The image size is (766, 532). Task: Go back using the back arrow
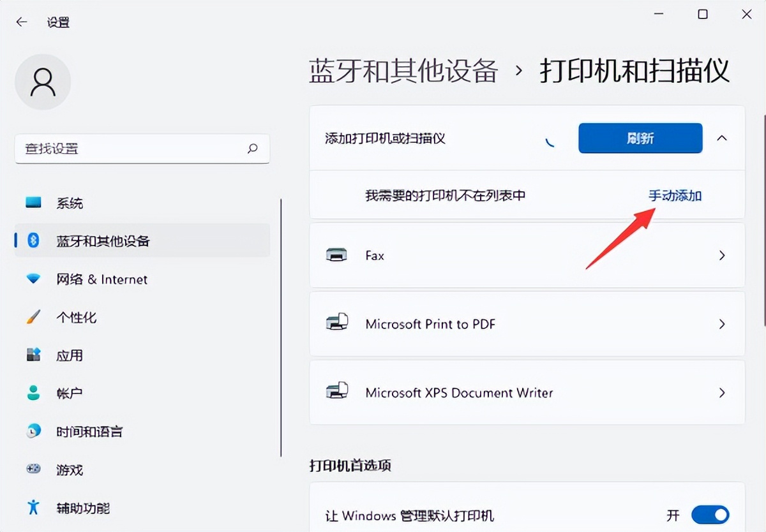(x=21, y=21)
